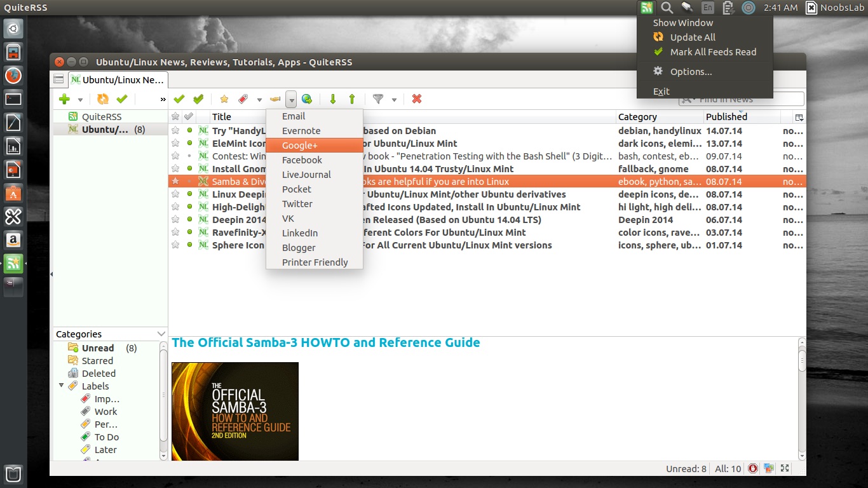Viewport: 868px width, 488px height.
Task: Click the Share hand icon in the toolbar
Action: [275, 99]
